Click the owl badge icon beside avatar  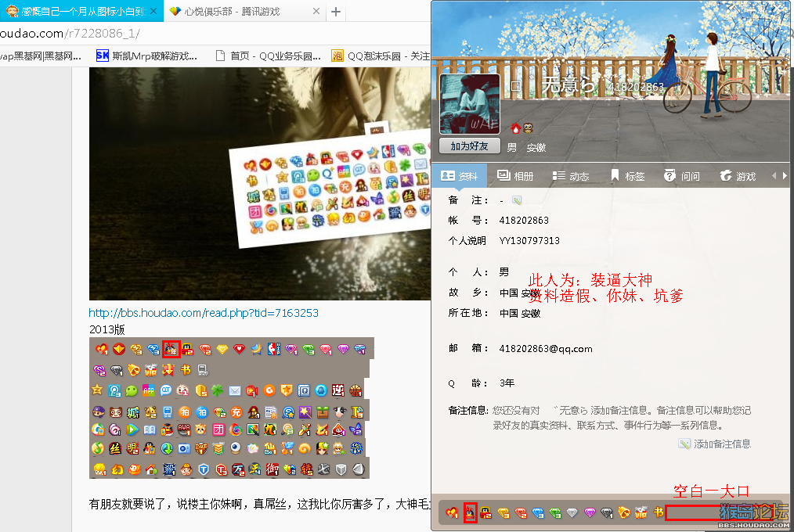click(x=528, y=128)
